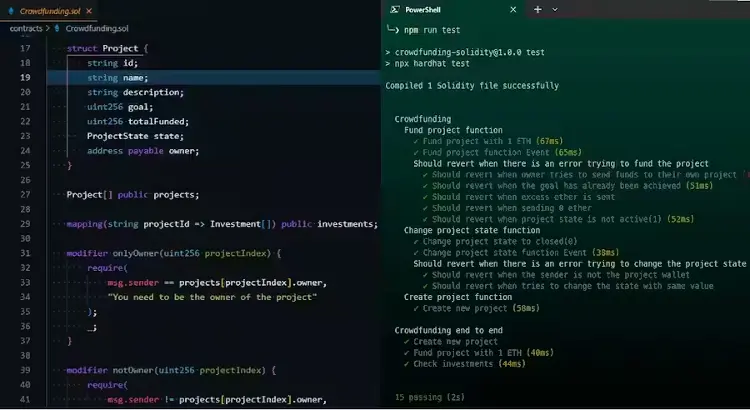The width and height of the screenshot is (750, 410).
Task: Click string "You need to be the owner"
Action: (212, 297)
